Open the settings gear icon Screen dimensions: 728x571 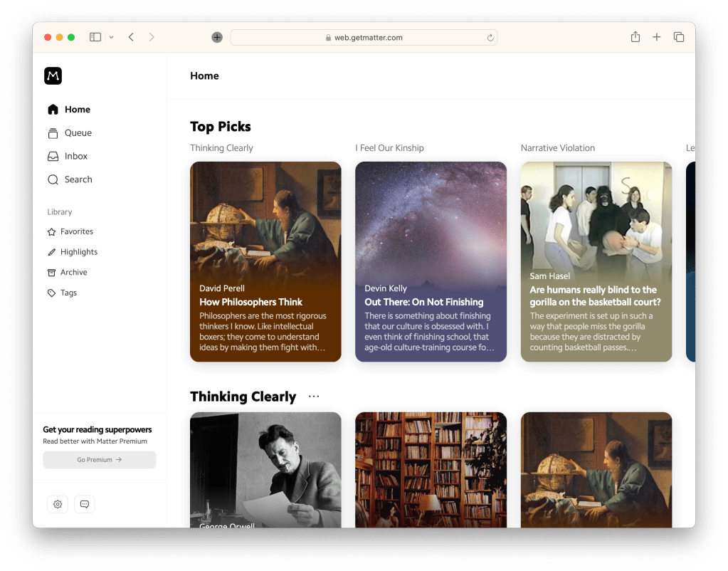click(58, 504)
